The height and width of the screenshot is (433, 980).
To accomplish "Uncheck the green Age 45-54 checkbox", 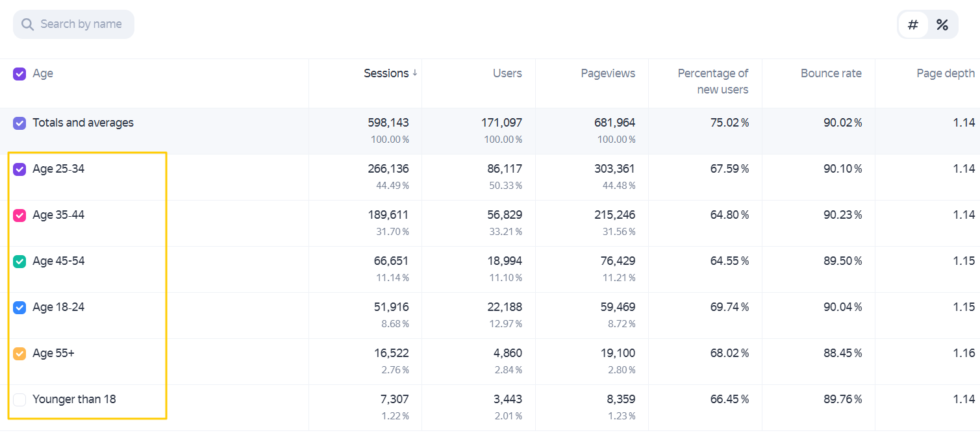I will coord(19,261).
